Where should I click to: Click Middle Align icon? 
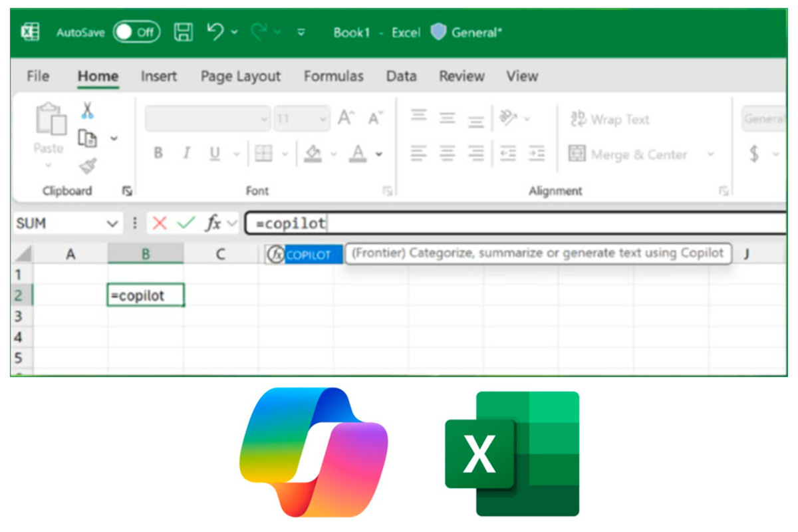point(447,118)
